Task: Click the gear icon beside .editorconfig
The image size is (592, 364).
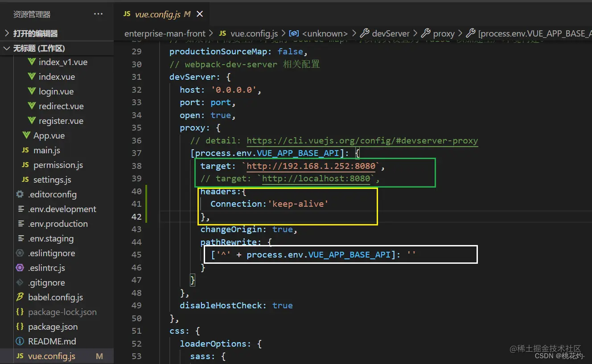Action: point(20,194)
